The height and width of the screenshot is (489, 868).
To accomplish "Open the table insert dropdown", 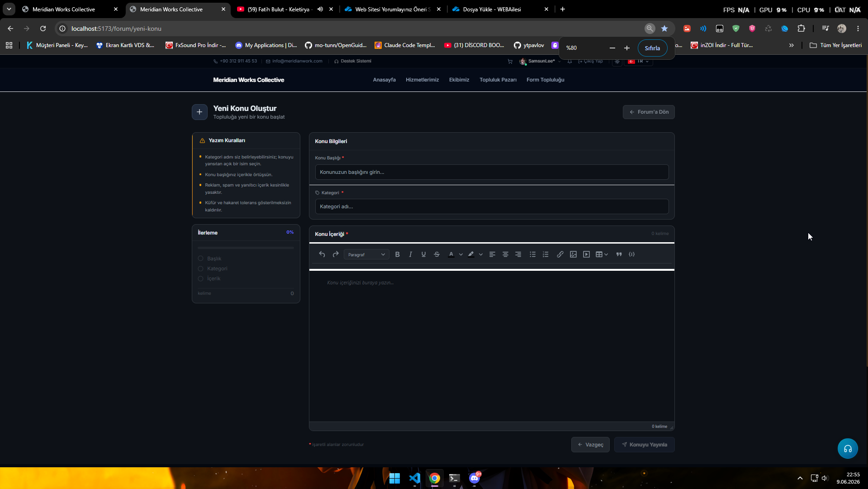I will 602,254.
